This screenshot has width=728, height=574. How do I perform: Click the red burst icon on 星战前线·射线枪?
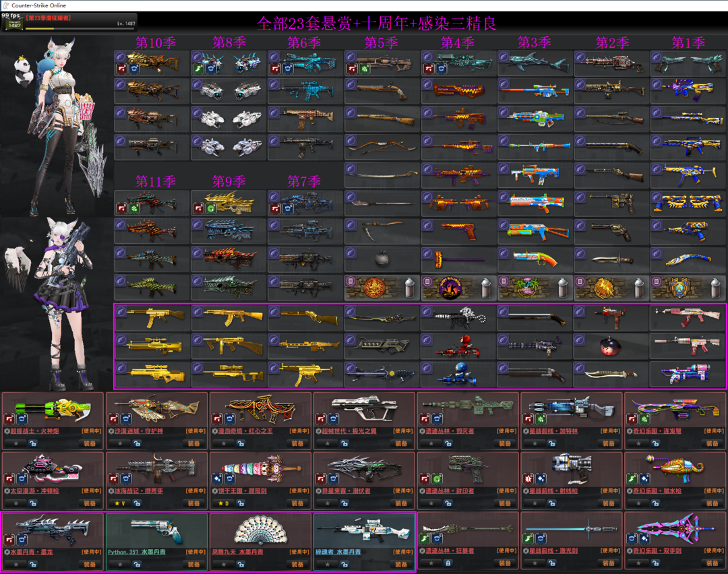click(x=528, y=478)
